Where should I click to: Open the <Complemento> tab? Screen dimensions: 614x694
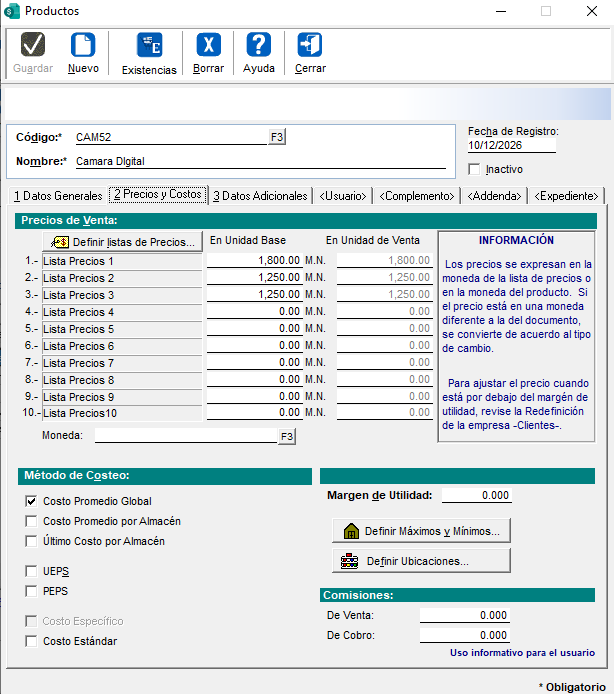point(417,196)
